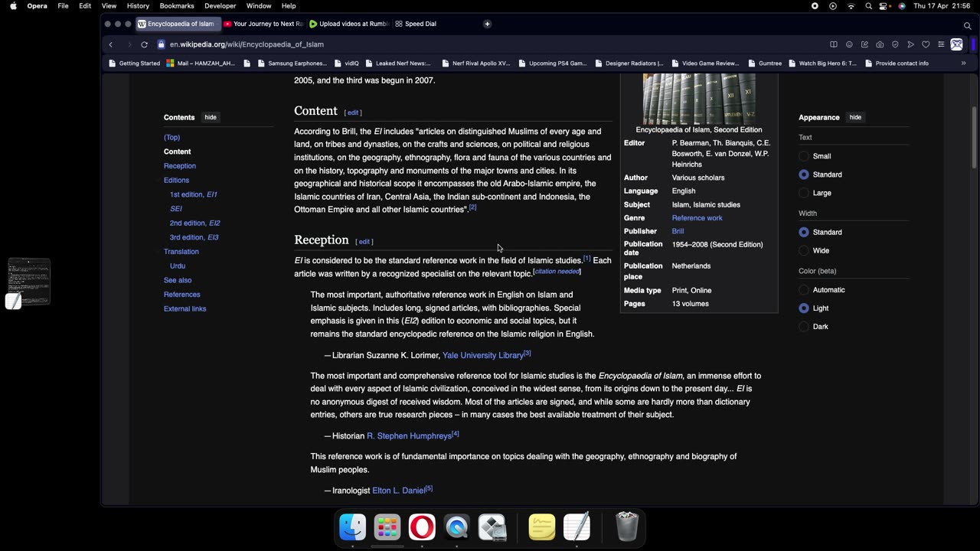Viewport: 980px width, 551px height.
Task: Open the Trash in the dock
Action: pyautogui.click(x=627, y=527)
